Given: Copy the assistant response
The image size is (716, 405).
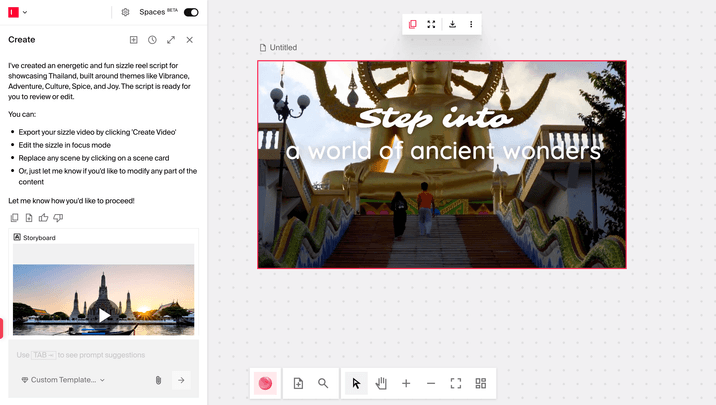Looking at the screenshot, I should [x=14, y=217].
